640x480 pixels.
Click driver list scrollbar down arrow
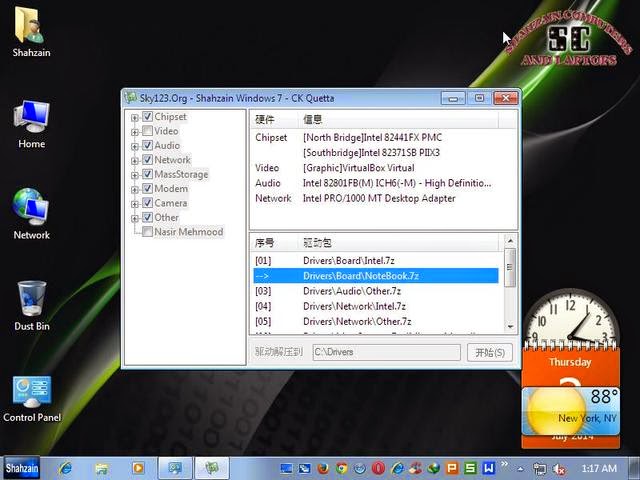coord(510,327)
